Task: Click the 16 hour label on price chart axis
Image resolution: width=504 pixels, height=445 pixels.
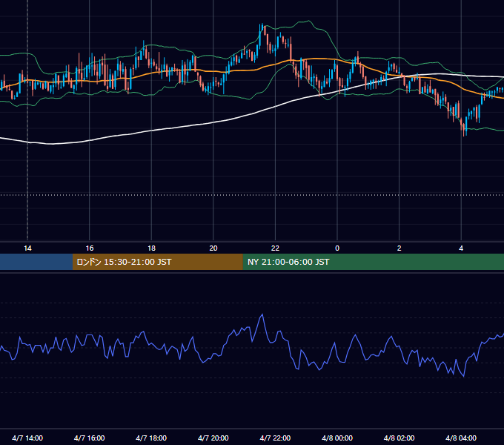Action: click(x=90, y=248)
